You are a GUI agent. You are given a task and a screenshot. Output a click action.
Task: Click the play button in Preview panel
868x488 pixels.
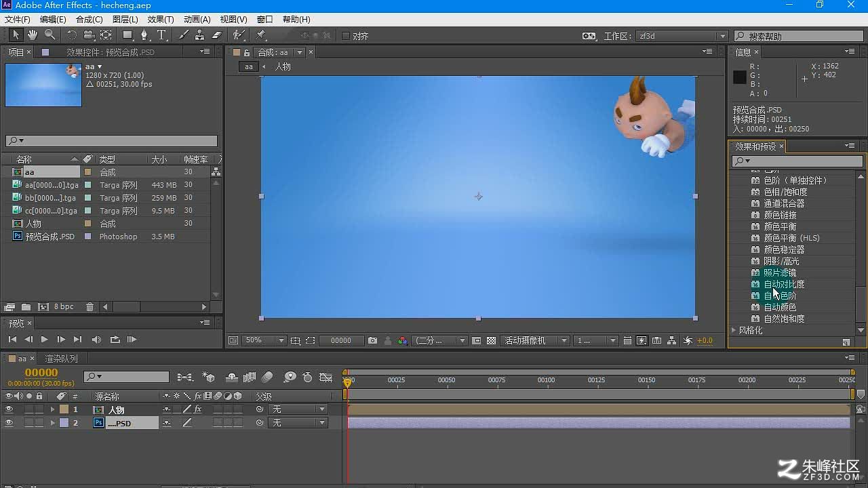click(44, 339)
